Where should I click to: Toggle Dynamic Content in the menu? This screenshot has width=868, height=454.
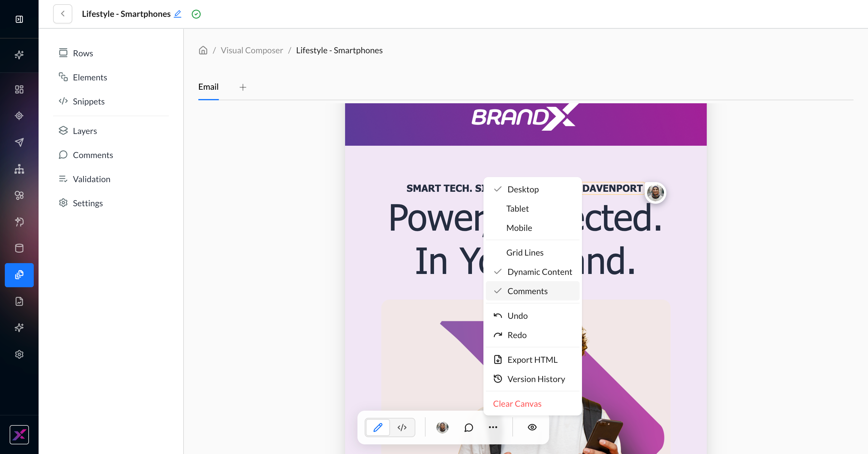coord(532,272)
